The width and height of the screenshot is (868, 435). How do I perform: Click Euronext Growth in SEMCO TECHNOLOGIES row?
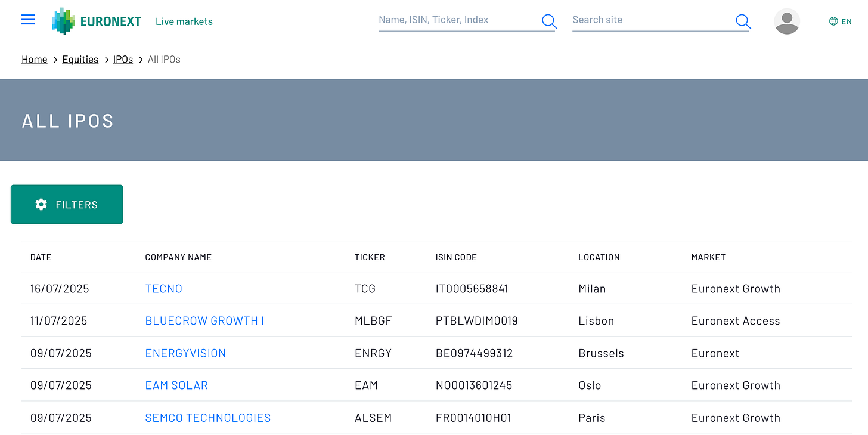click(736, 418)
